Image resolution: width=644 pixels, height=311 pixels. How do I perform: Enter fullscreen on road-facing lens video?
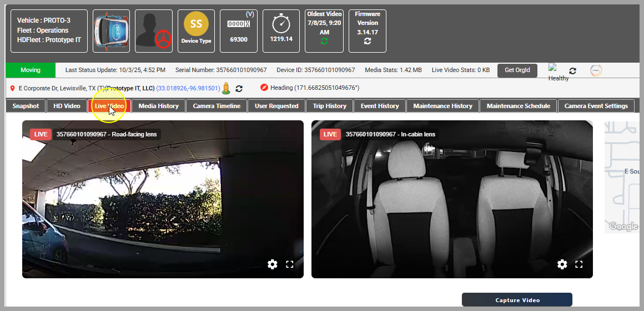tap(289, 264)
